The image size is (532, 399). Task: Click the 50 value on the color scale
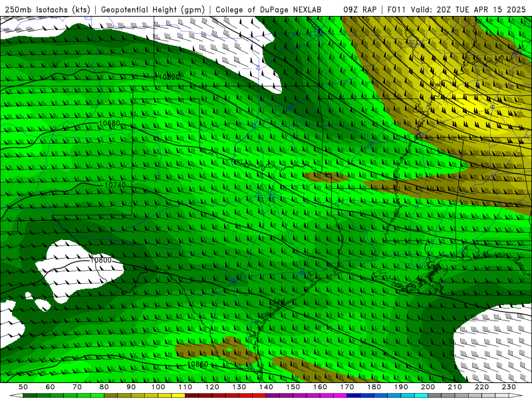coord(23,387)
